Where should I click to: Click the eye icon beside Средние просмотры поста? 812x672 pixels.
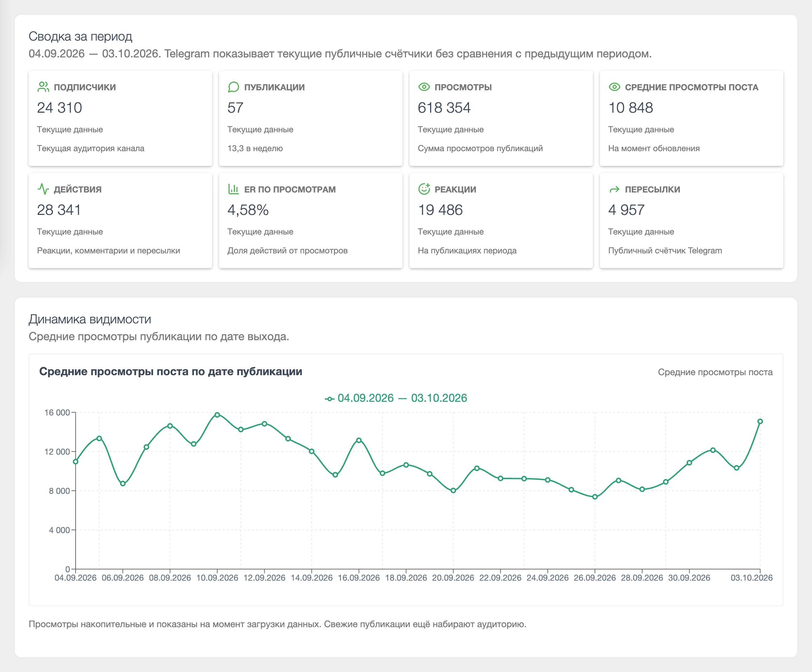click(x=614, y=87)
